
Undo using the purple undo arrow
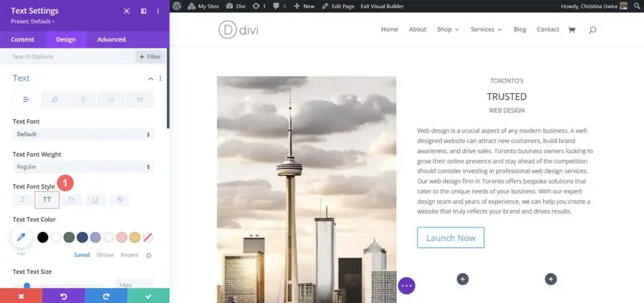coord(64,295)
